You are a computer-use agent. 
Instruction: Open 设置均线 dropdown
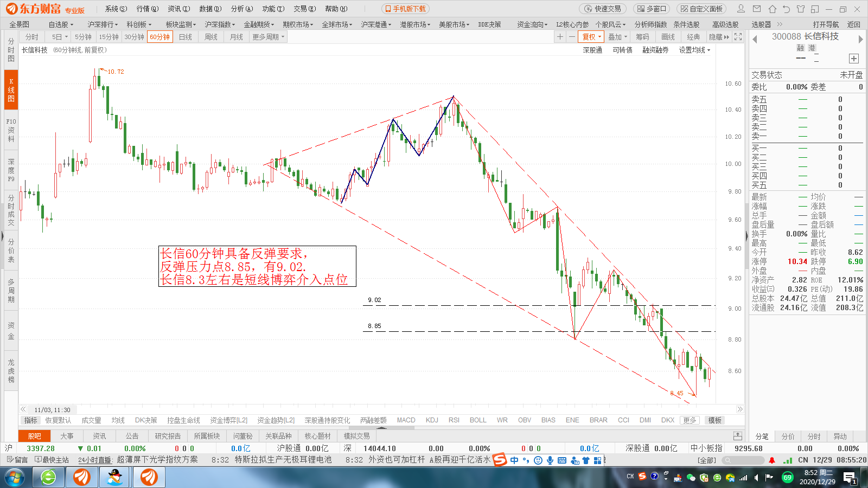(694, 50)
